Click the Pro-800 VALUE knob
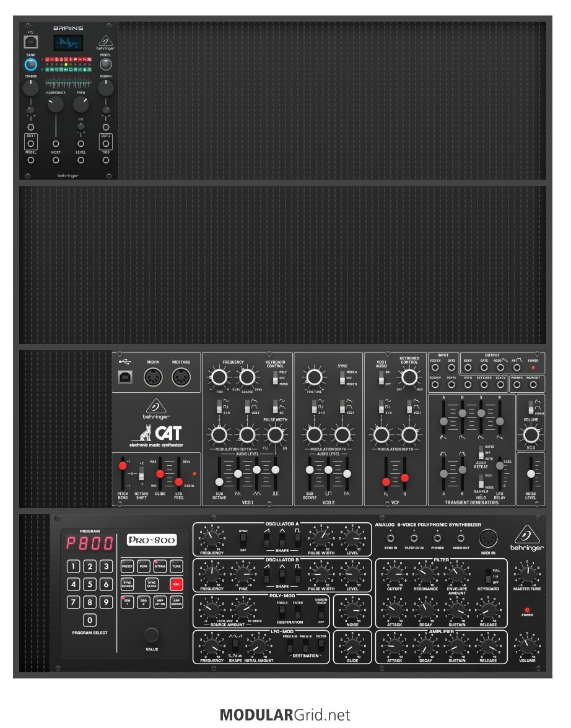 pyautogui.click(x=152, y=634)
